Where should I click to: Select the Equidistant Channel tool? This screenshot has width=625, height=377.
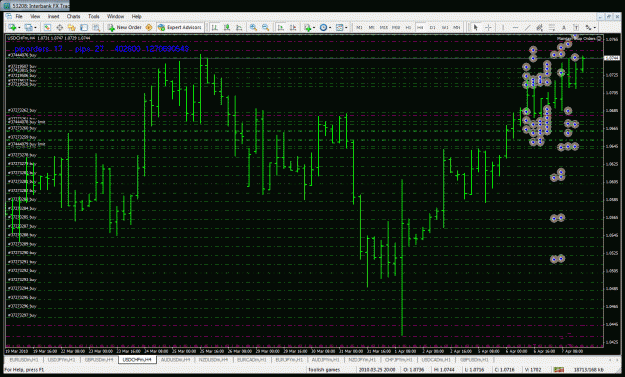pyautogui.click(x=539, y=27)
